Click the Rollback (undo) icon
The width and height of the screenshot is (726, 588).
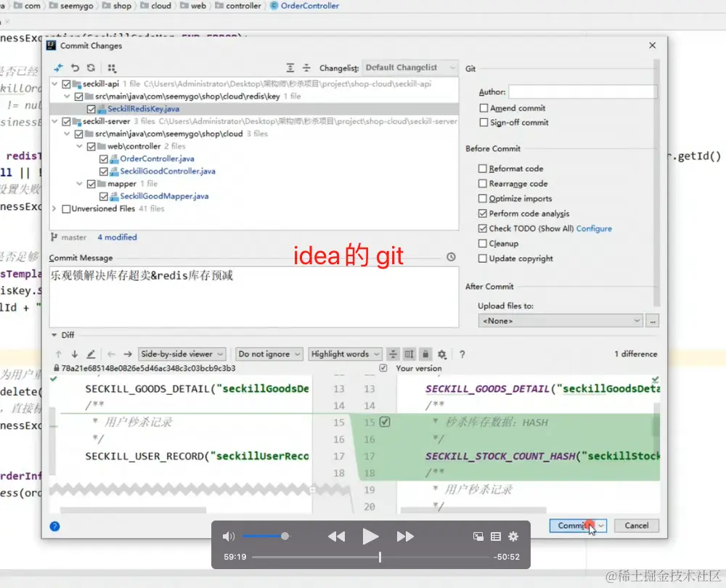coord(75,68)
